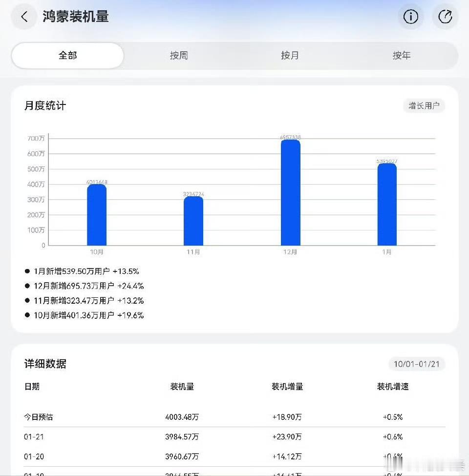Switch to the 按年 tab

(402, 56)
